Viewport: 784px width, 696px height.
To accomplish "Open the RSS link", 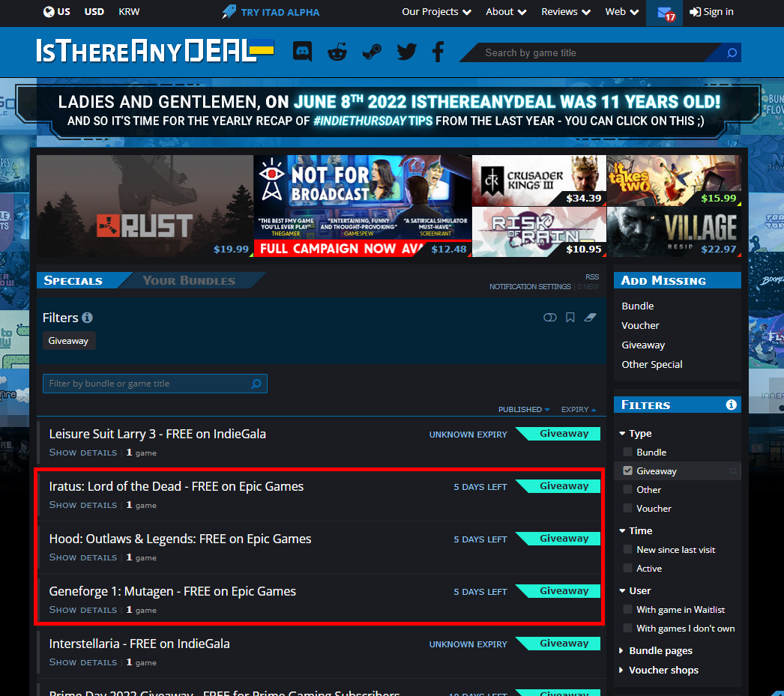I will click(x=592, y=276).
